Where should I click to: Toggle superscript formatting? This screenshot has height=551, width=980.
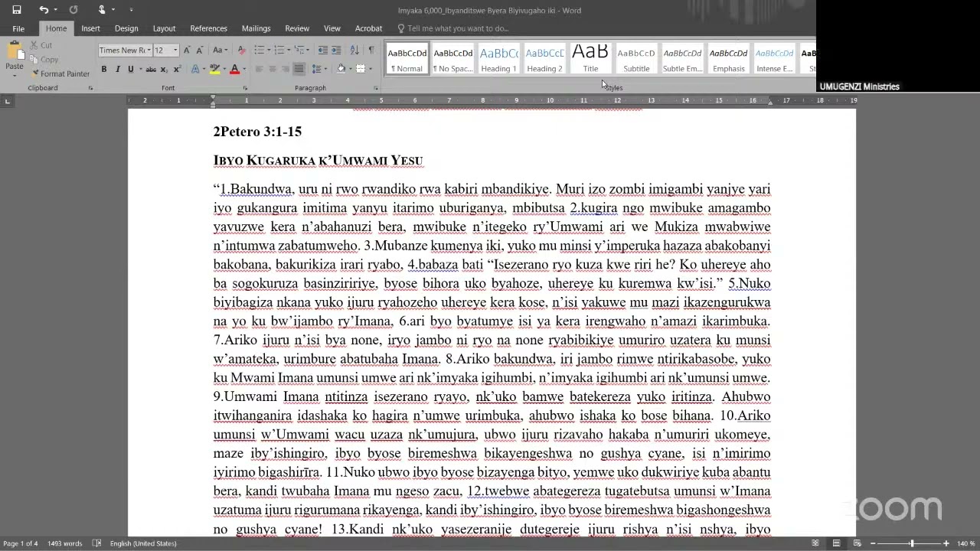176,70
